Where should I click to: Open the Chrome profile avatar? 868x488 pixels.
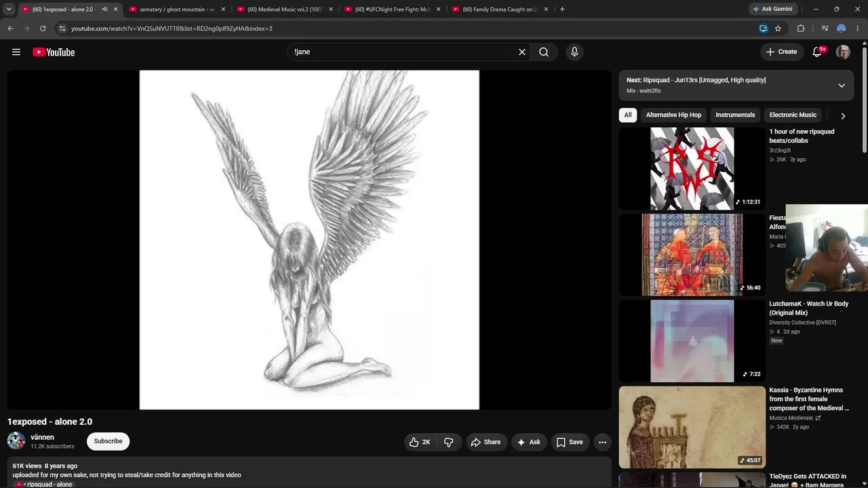point(842,28)
